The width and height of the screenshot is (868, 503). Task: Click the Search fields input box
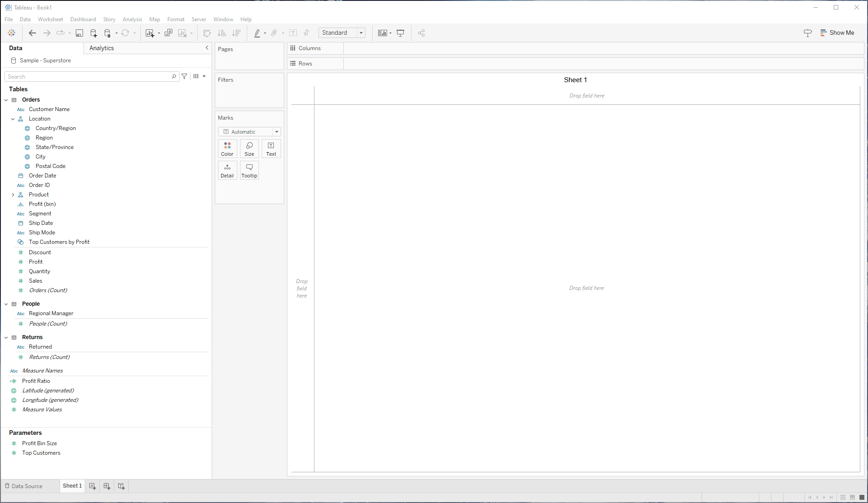click(89, 77)
